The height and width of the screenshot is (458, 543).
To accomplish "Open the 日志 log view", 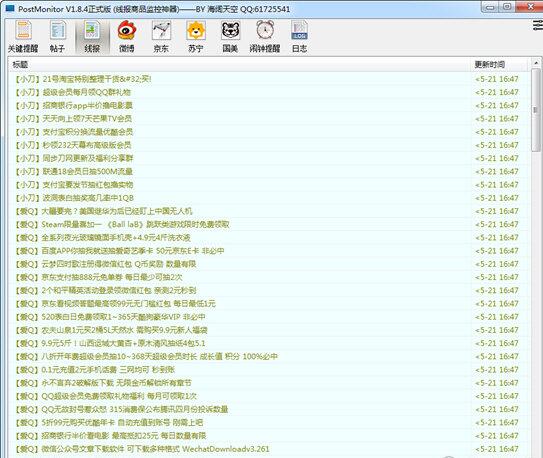I will [x=300, y=36].
